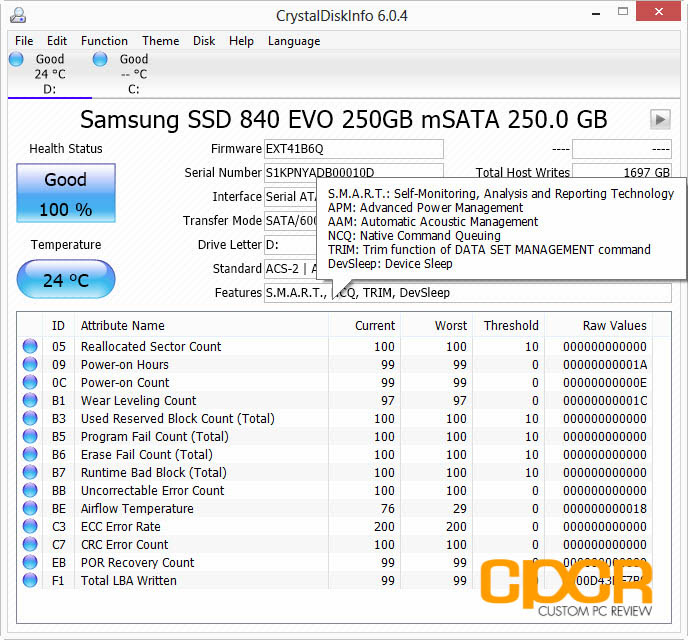Screen dimensions: 688x640
Task: Select the Reallocated Sector Count row name
Action: click(x=151, y=347)
